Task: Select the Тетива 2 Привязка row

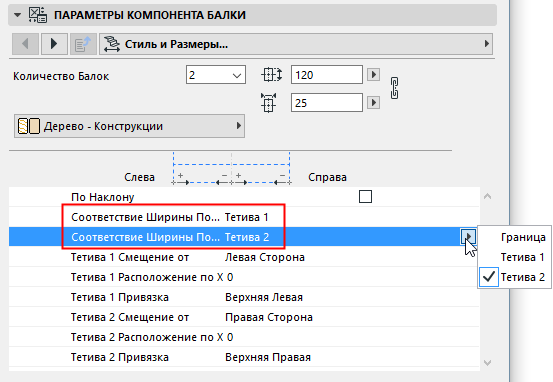Action: [x=244, y=357]
